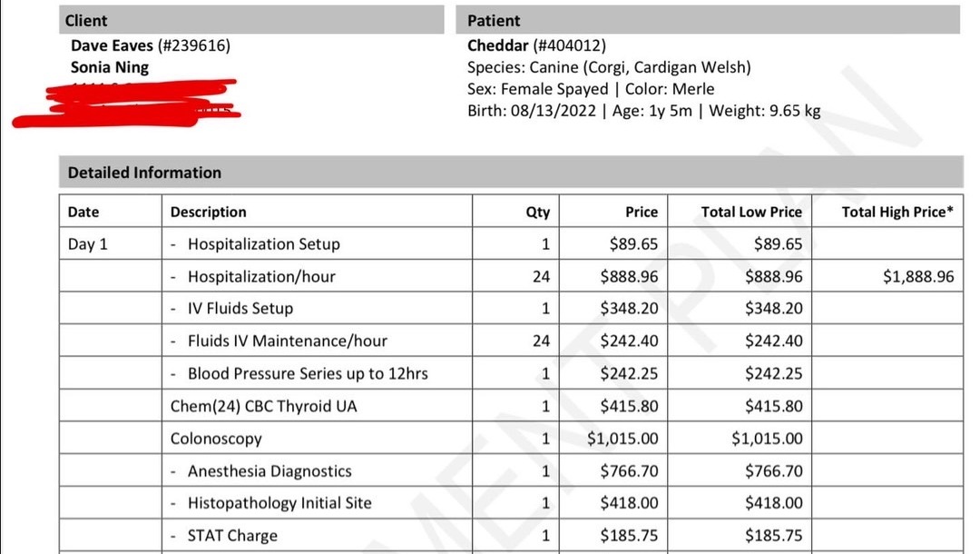
Task: Select the IV Fluids Setup line item
Action: [x=240, y=308]
